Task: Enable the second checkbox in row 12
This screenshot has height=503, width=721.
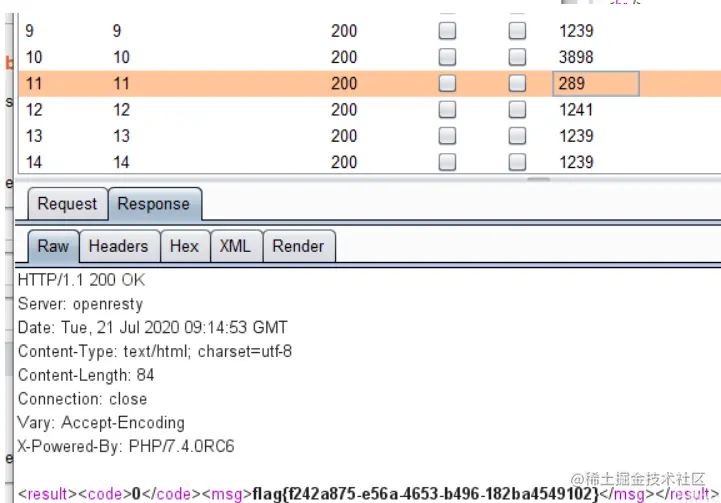Action: click(517, 109)
